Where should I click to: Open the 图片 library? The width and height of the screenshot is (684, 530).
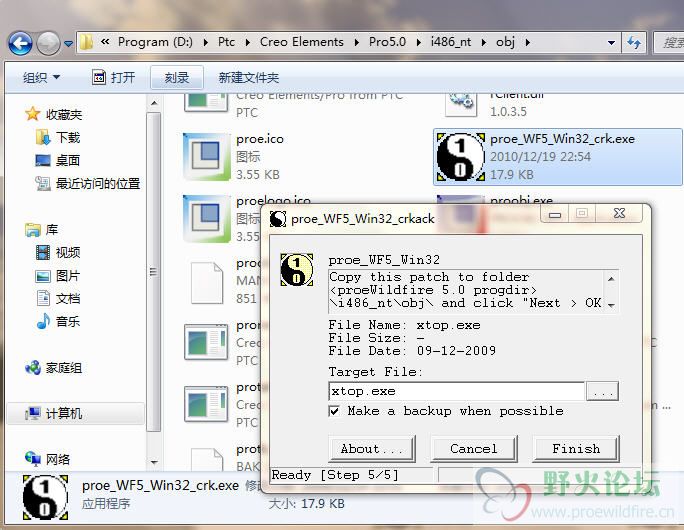[68, 276]
